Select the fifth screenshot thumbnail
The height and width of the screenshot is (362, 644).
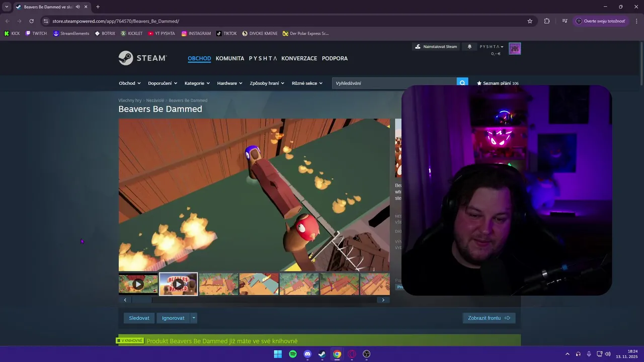coord(299,284)
